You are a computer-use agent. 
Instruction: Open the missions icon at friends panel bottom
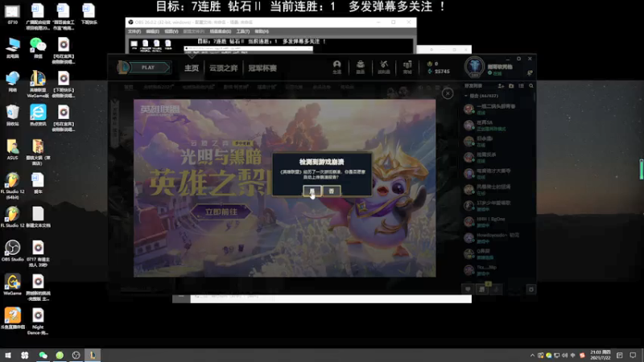pyautogui.click(x=481, y=290)
